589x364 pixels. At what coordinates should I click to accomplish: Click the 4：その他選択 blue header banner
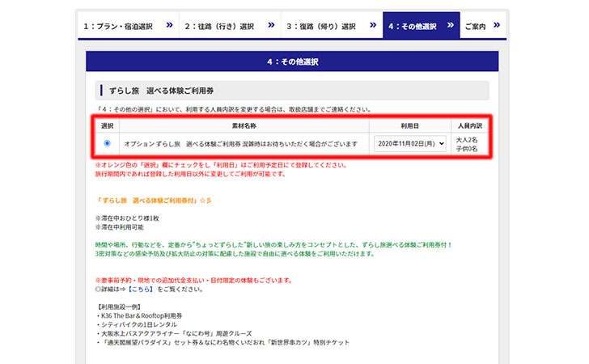tap(292, 61)
